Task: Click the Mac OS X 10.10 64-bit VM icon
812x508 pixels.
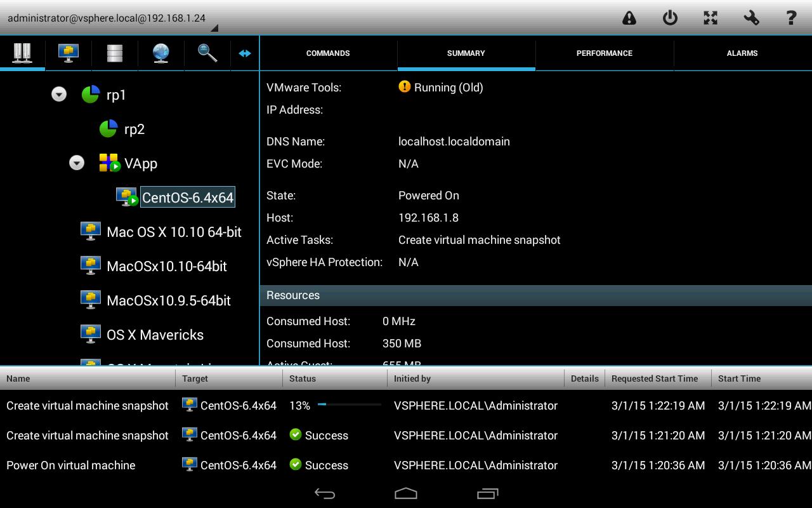Action: [x=91, y=232]
